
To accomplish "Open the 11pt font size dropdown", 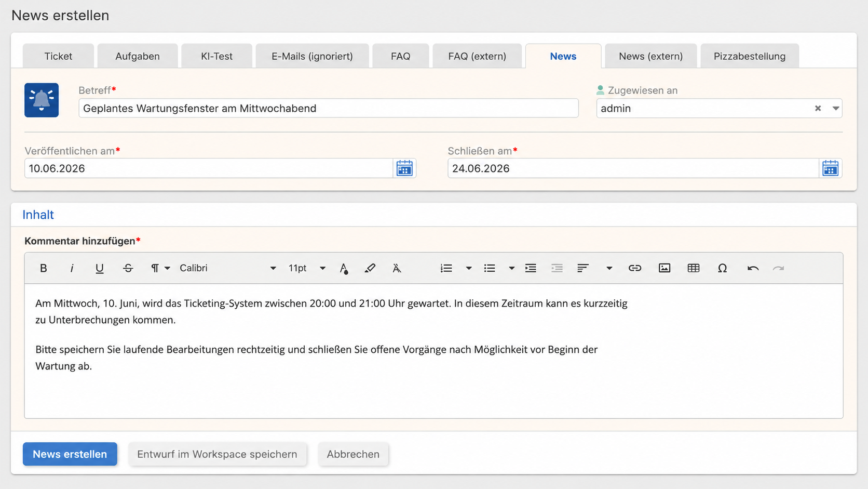I will click(307, 268).
